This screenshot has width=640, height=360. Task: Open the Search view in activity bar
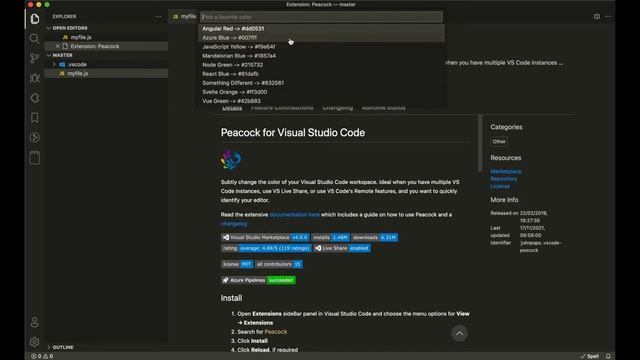(x=35, y=39)
